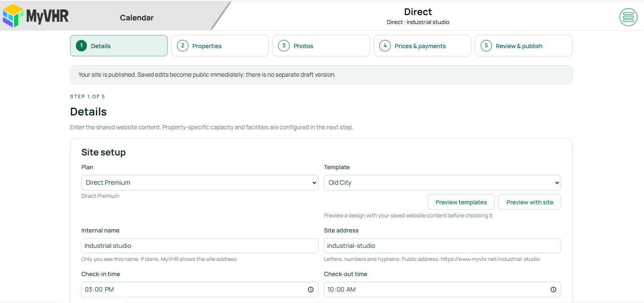
Task: Click the 'Only you see this name' hint
Action: coord(159,259)
